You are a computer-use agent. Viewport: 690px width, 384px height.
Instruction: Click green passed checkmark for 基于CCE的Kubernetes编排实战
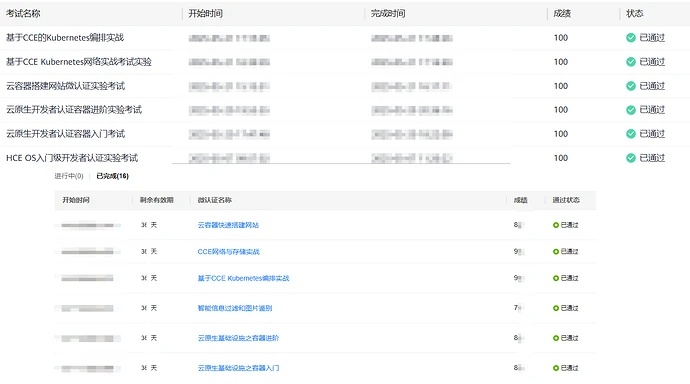coord(631,38)
